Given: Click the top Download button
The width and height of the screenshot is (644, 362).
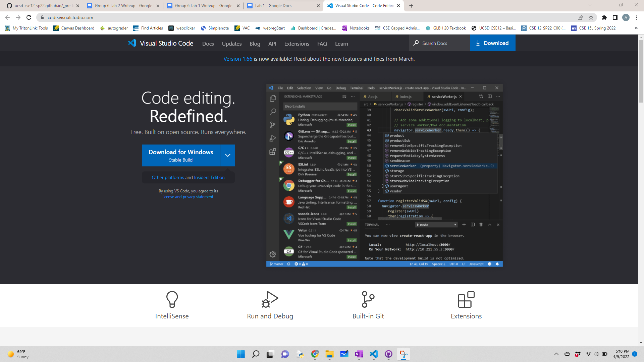Looking at the screenshot, I should (x=493, y=43).
